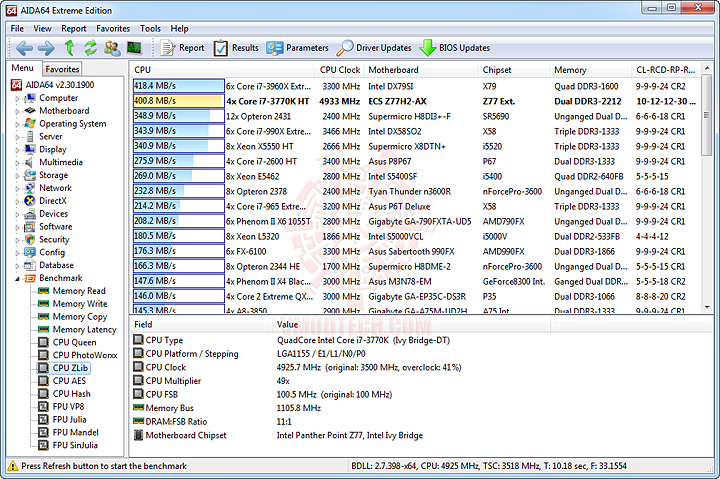Open the users management toolbar icon
The width and height of the screenshot is (720, 479).
coord(112,48)
